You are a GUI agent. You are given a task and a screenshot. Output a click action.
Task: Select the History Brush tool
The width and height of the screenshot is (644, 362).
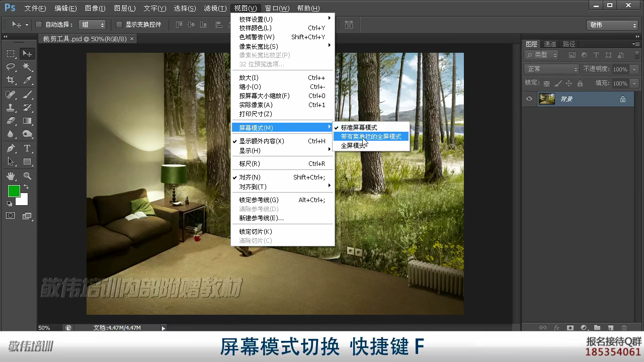pos(27,108)
